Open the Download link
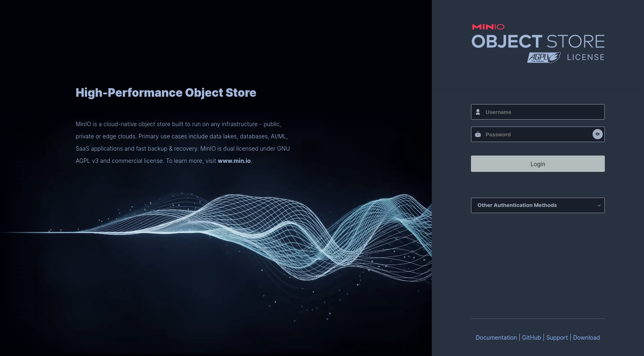 586,338
